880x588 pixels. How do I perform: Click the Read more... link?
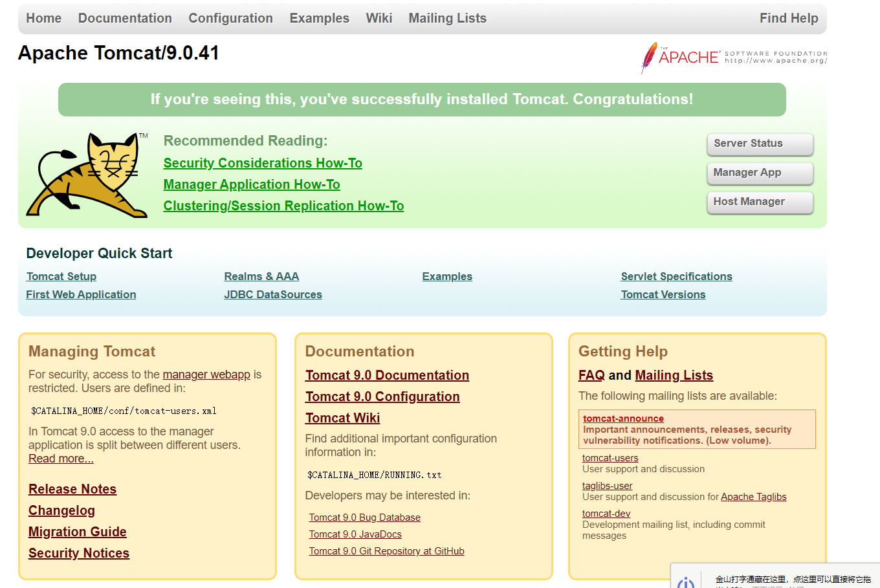61,459
